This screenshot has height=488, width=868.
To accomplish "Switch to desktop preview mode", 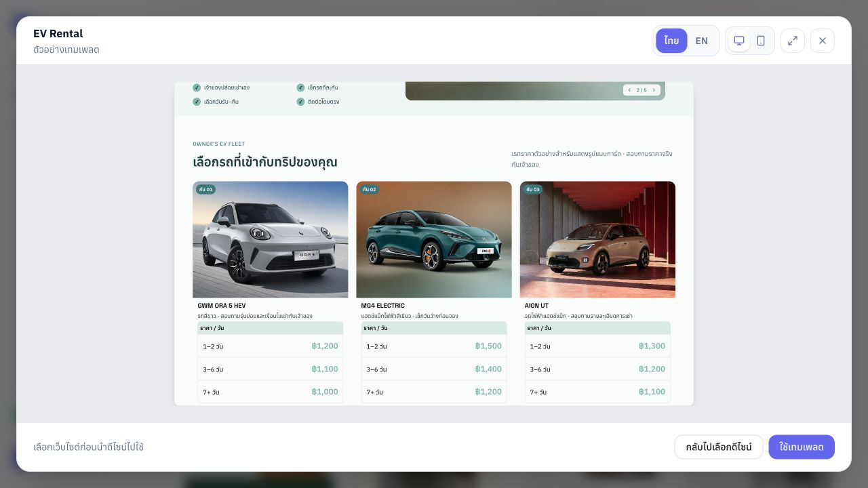I will pos(739,41).
